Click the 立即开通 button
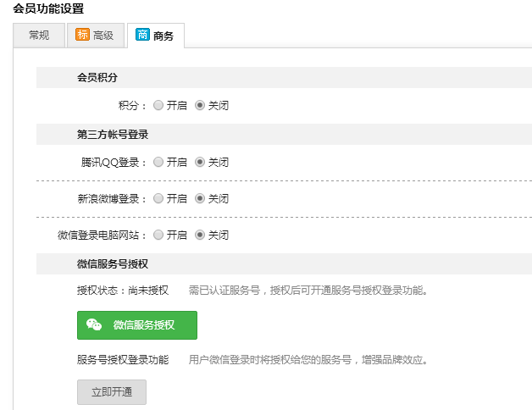 tap(112, 392)
